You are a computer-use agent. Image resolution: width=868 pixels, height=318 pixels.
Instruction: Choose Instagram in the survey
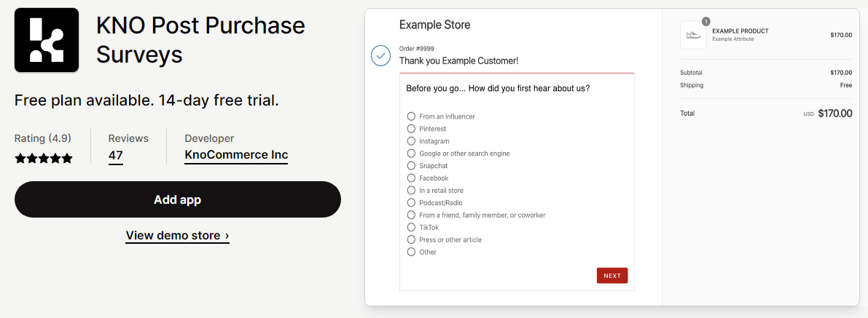[411, 141]
